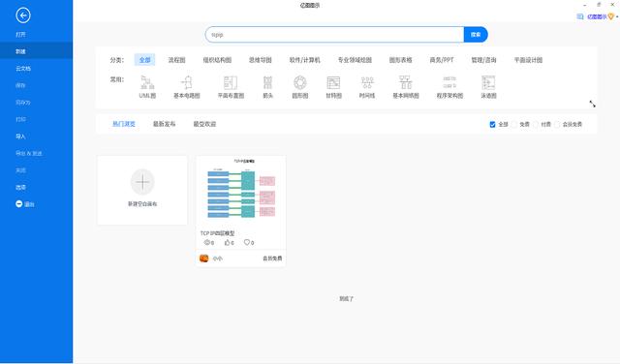
Task: Click the heart favorite icon on card
Action: (247, 242)
